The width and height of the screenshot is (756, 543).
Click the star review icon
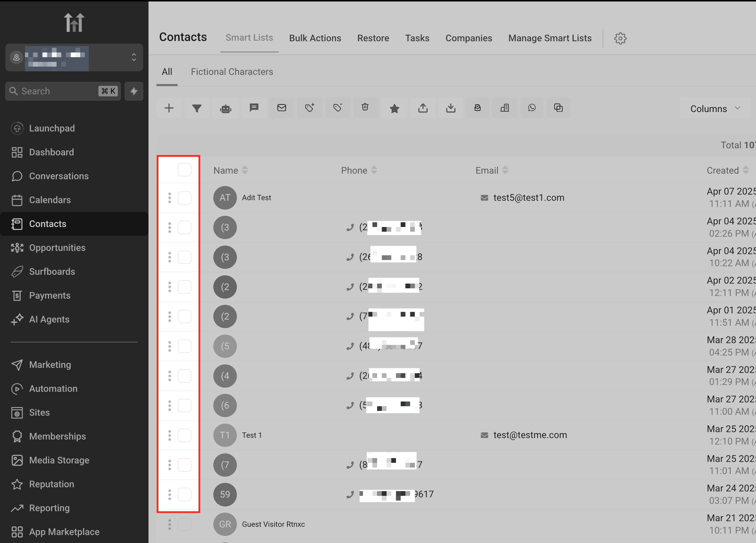(x=394, y=108)
